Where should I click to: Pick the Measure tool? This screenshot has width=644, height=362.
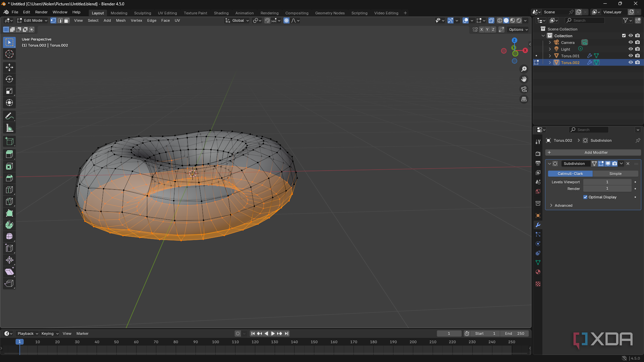pos(9,128)
